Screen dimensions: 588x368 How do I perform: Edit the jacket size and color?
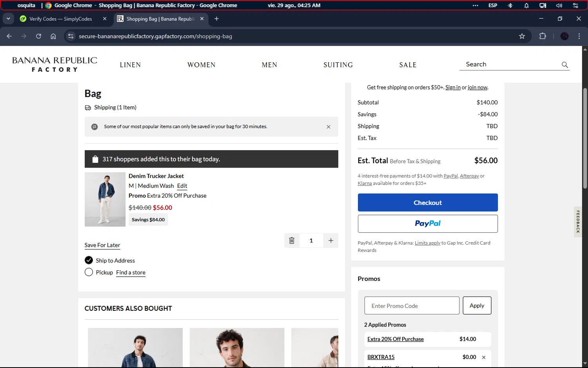click(x=182, y=186)
